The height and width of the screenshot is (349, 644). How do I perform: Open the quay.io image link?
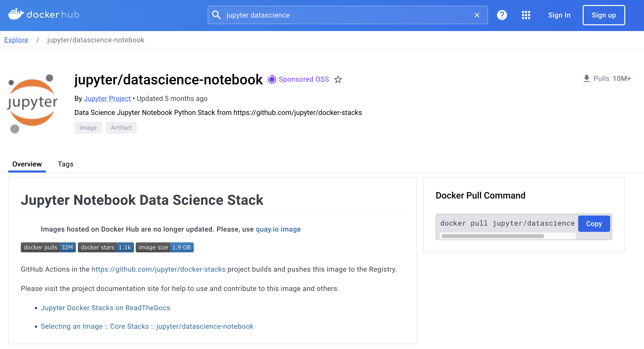coord(278,229)
